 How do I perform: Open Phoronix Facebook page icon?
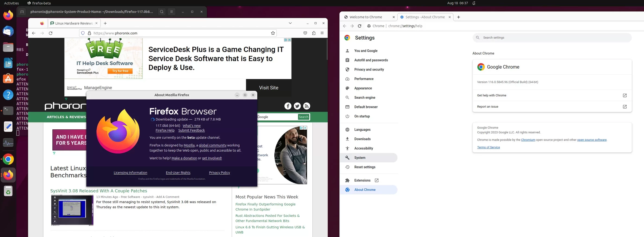[x=288, y=106]
